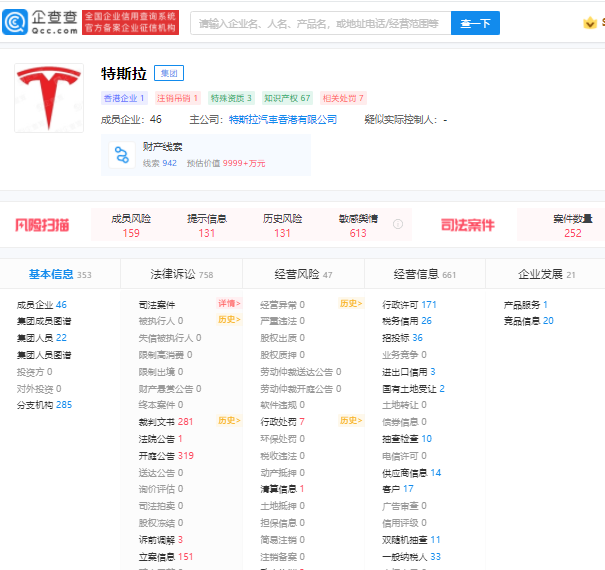This screenshot has width=605, height=570.
Task: Open 开庭公告 319 records
Action: [x=166, y=456]
